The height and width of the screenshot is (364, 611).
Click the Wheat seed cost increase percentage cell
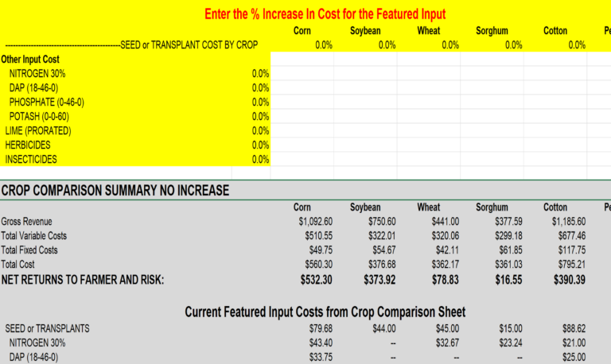click(430, 45)
